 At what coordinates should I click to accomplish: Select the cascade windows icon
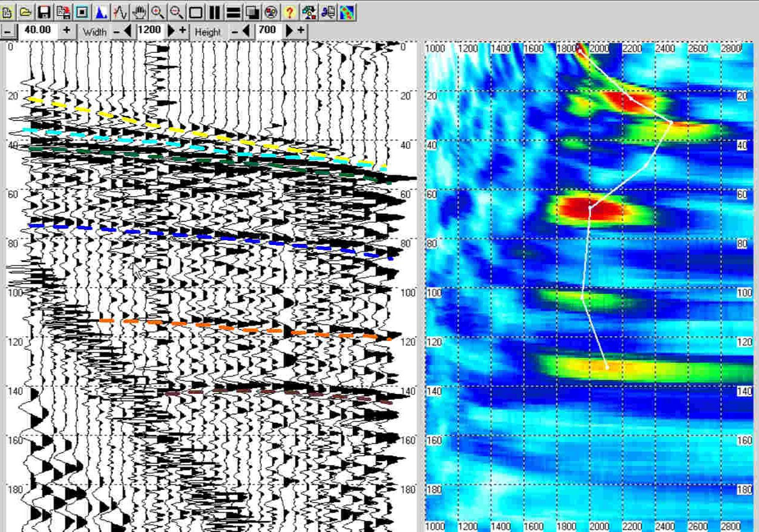(x=252, y=11)
